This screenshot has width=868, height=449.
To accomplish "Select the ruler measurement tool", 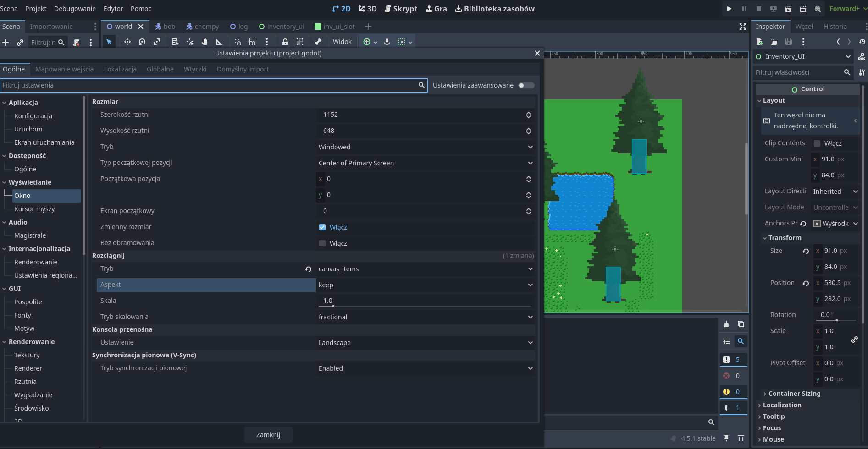I will (219, 42).
